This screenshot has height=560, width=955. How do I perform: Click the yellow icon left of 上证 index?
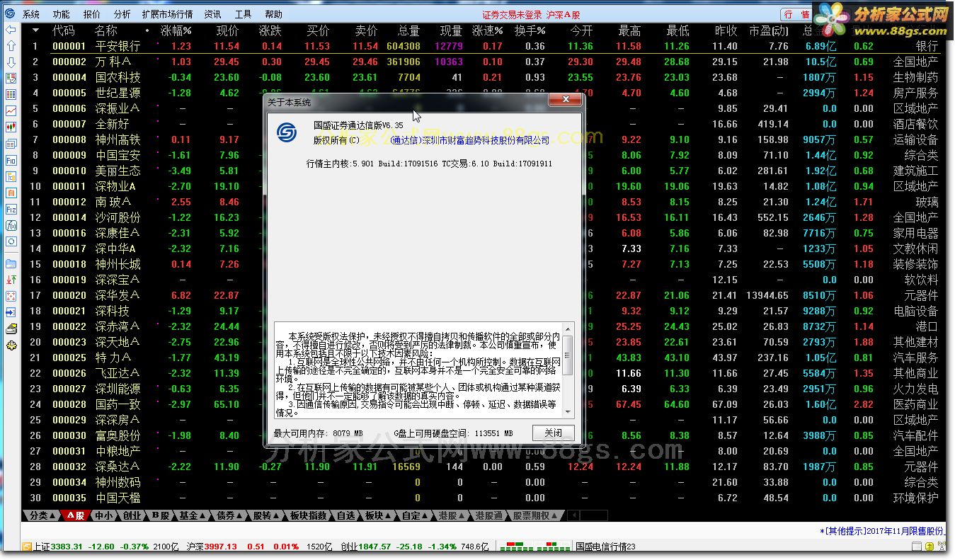pyautogui.click(x=27, y=547)
